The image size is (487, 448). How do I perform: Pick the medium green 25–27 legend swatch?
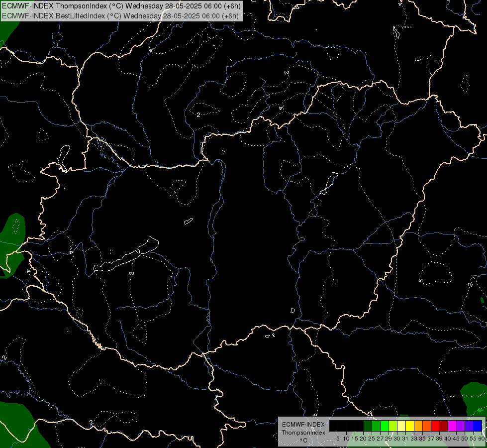376,426
